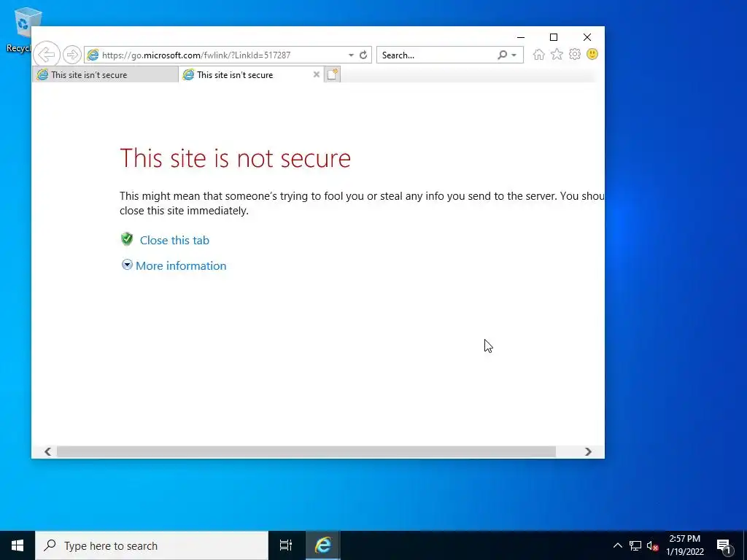This screenshot has width=747, height=560.
Task: Close the active tab with its X
Action: [317, 74]
